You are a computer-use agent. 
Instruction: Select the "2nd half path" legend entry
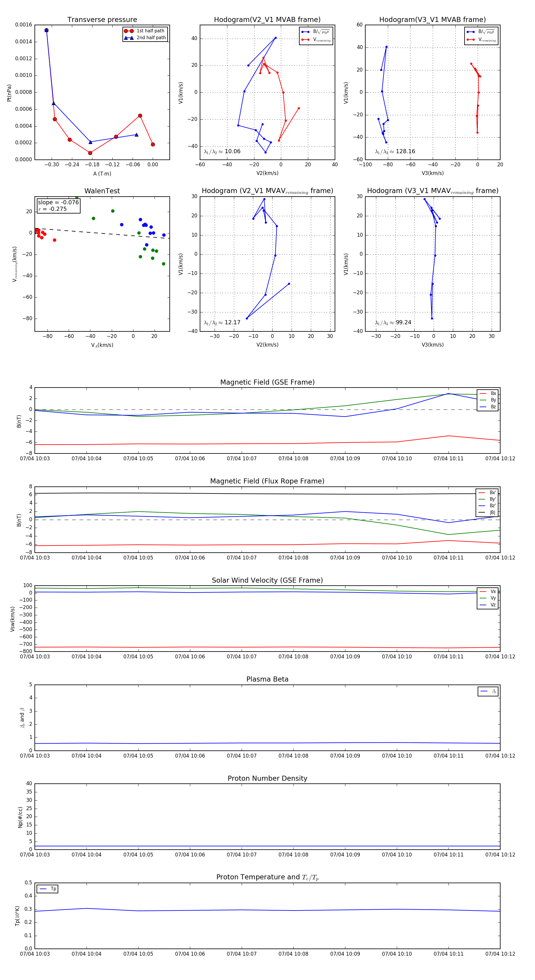145,38
